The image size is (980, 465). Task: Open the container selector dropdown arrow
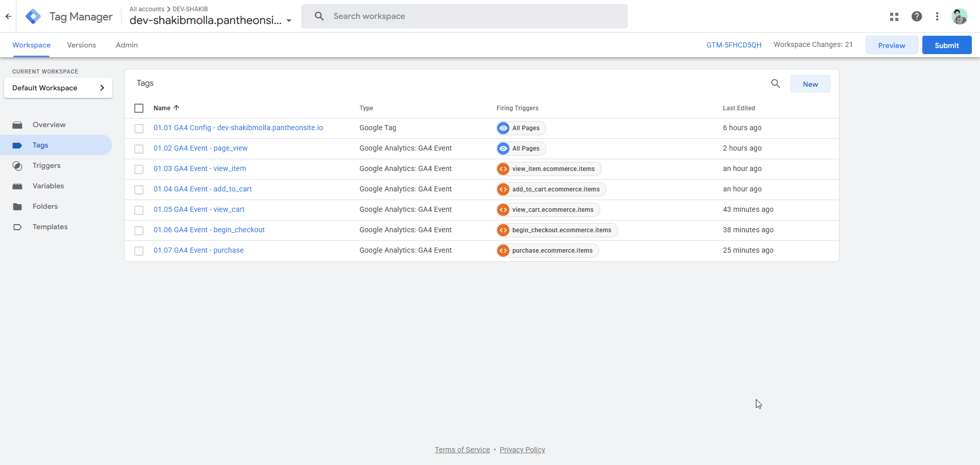point(289,21)
